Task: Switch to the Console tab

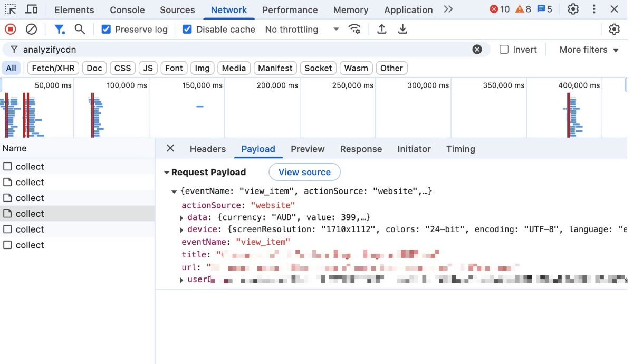Action: tap(127, 10)
